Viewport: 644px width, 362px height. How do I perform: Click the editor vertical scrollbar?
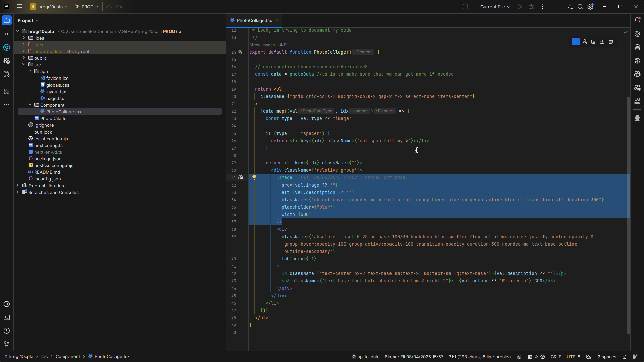click(x=629, y=215)
